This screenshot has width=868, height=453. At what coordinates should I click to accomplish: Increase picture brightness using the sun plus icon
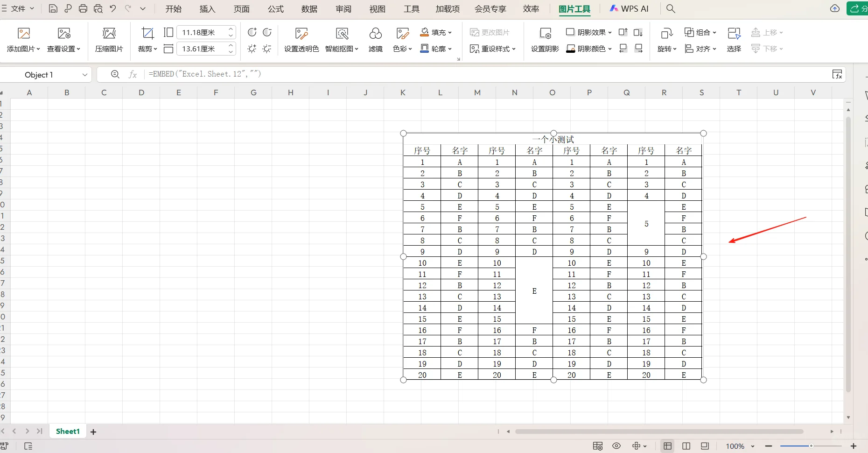point(252,49)
